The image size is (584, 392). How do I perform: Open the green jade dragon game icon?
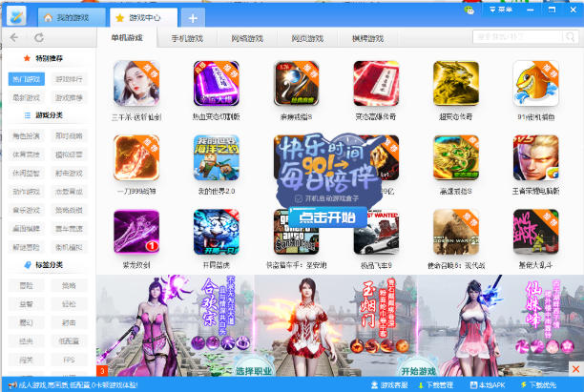point(456,157)
